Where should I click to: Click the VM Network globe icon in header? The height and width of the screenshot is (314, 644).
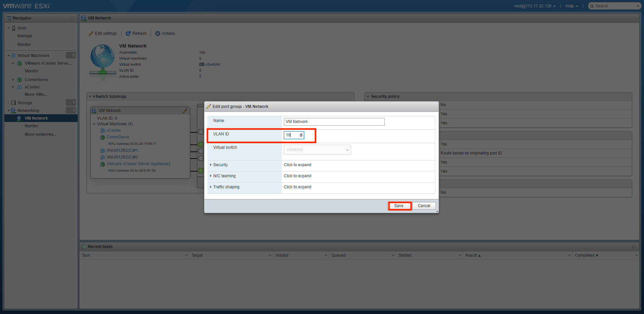point(84,18)
